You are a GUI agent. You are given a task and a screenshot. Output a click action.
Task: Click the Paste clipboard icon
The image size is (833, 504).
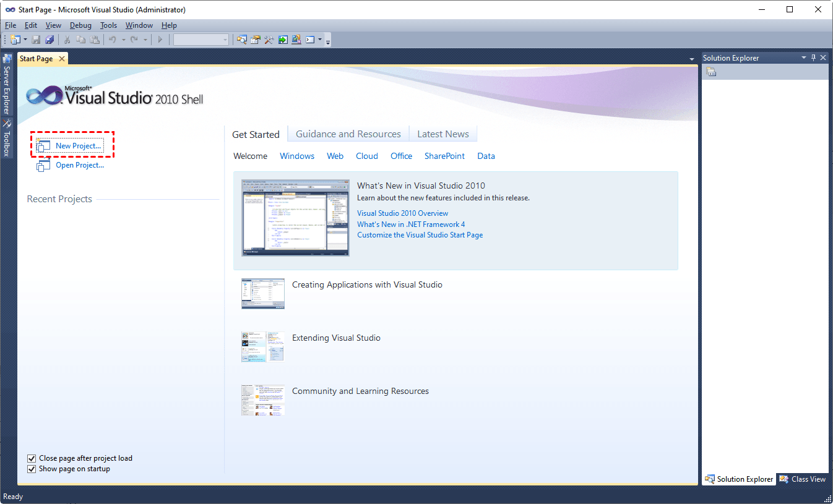[95, 40]
